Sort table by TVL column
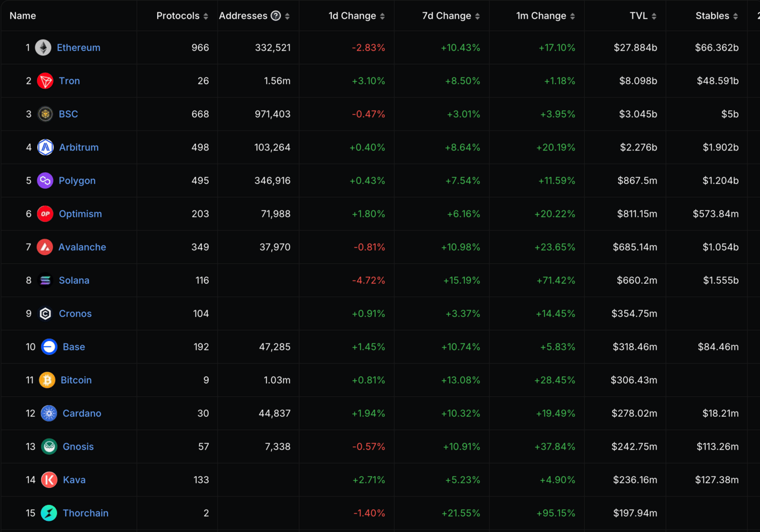Screen dimensions: 760x532 click(644, 16)
